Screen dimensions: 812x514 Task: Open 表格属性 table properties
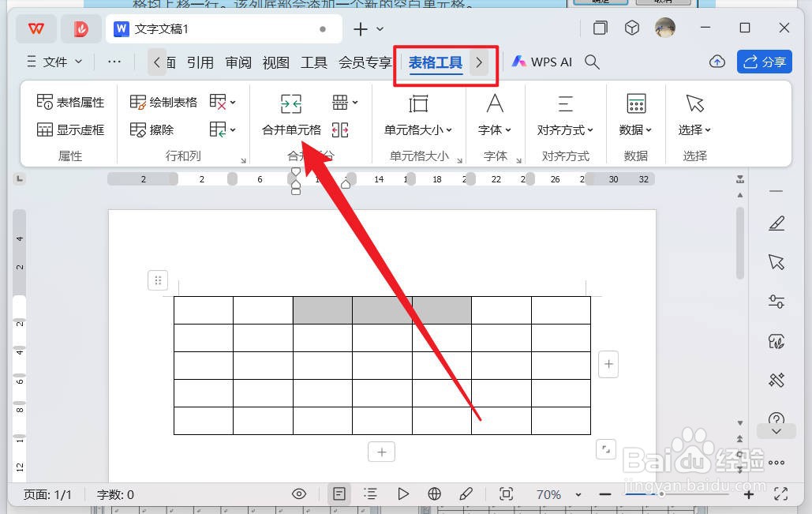pos(70,101)
